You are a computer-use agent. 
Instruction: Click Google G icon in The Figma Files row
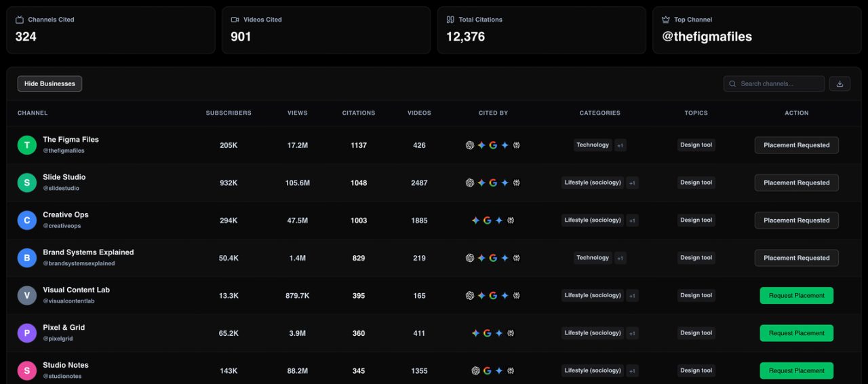pos(493,145)
